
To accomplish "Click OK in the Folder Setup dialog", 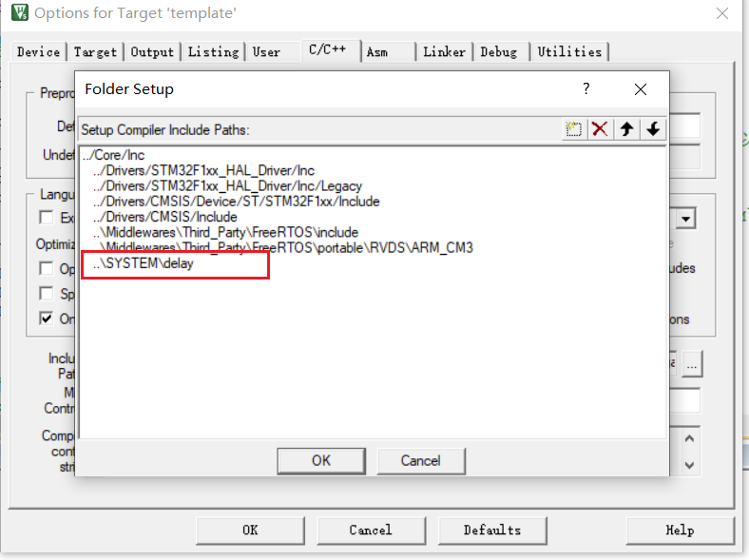I will click(321, 460).
